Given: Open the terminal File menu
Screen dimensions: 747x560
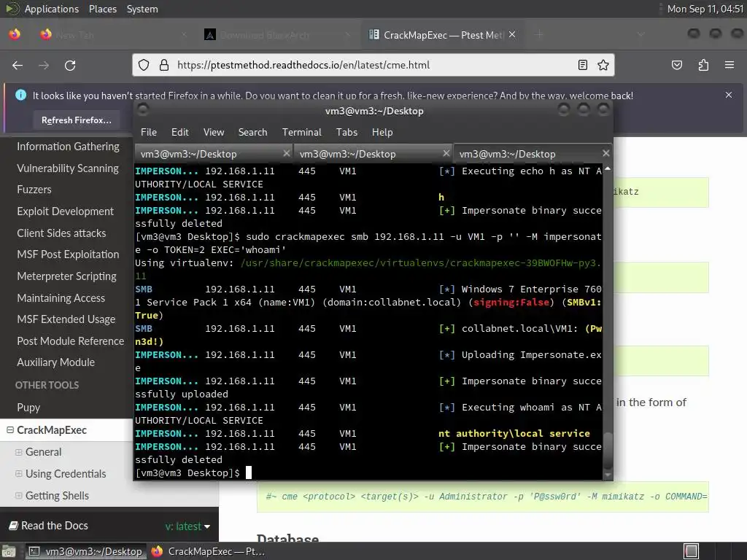Looking at the screenshot, I should (149, 133).
